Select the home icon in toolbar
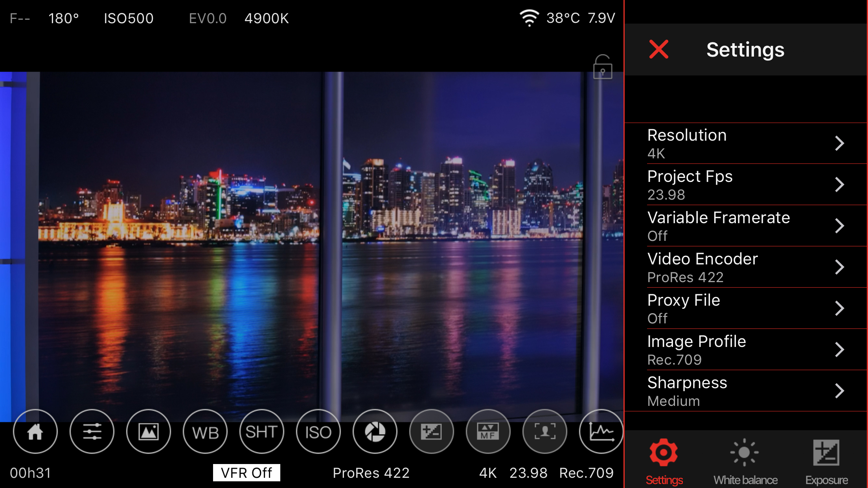 click(35, 431)
